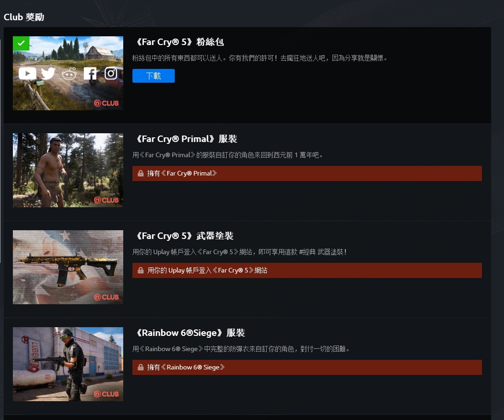Click the Club logo on Primal outfit thumbnail
This screenshot has width=504, height=420.
click(x=106, y=200)
